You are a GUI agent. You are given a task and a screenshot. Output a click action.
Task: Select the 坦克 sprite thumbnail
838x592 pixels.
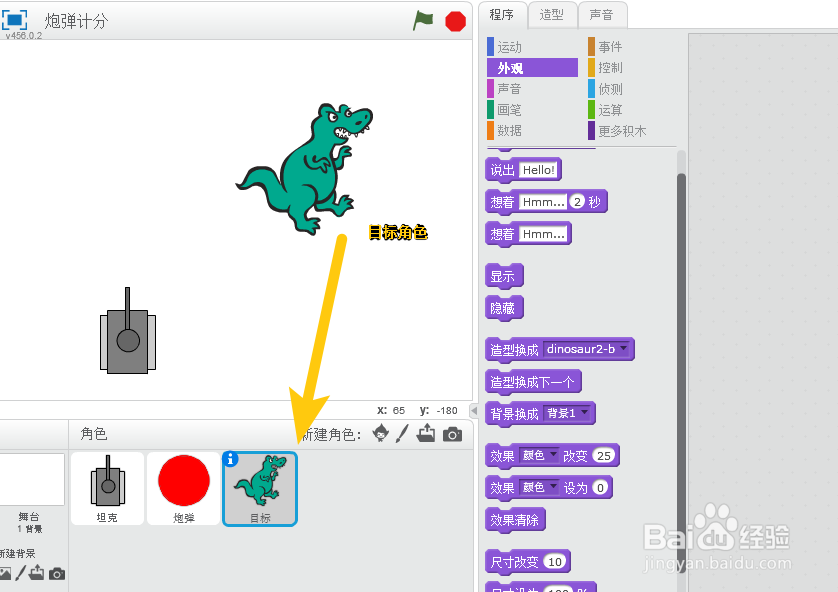point(107,488)
